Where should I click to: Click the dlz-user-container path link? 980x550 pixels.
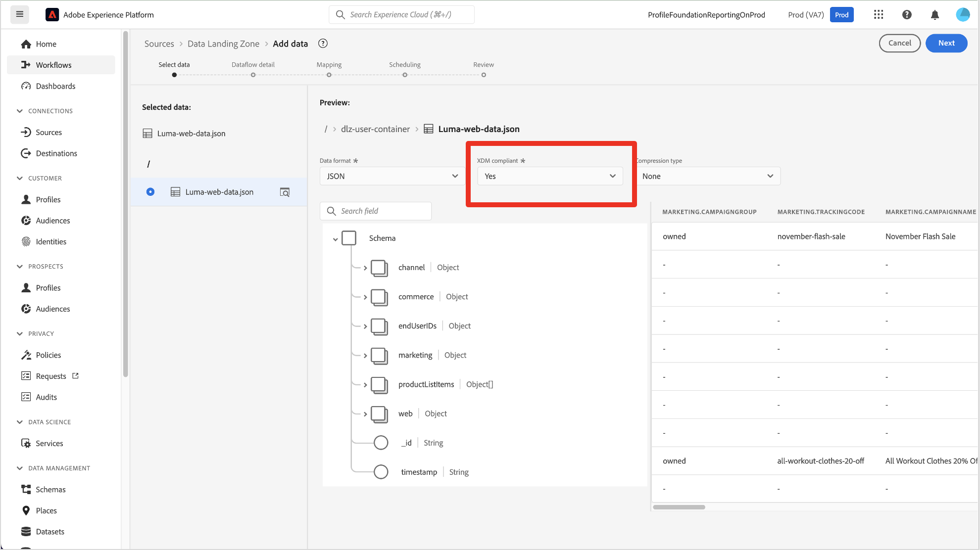pos(375,129)
